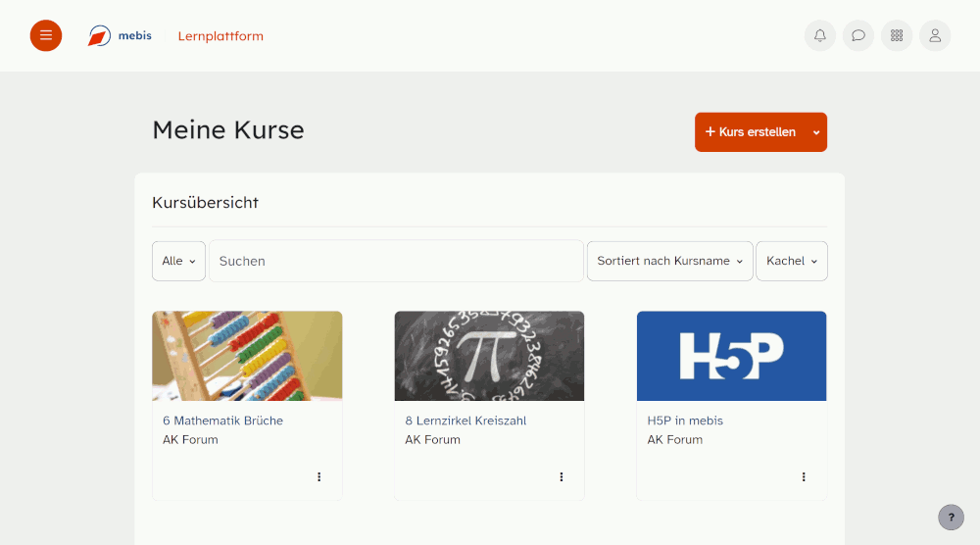Screen dimensions: 980x545
Task: Open the Kachel view dropdown
Action: click(x=792, y=262)
